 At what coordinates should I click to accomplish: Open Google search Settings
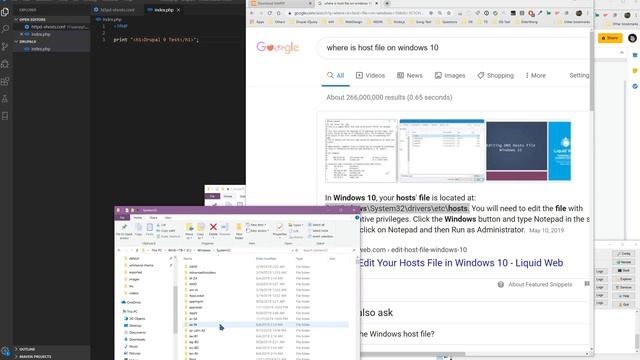[x=579, y=76]
